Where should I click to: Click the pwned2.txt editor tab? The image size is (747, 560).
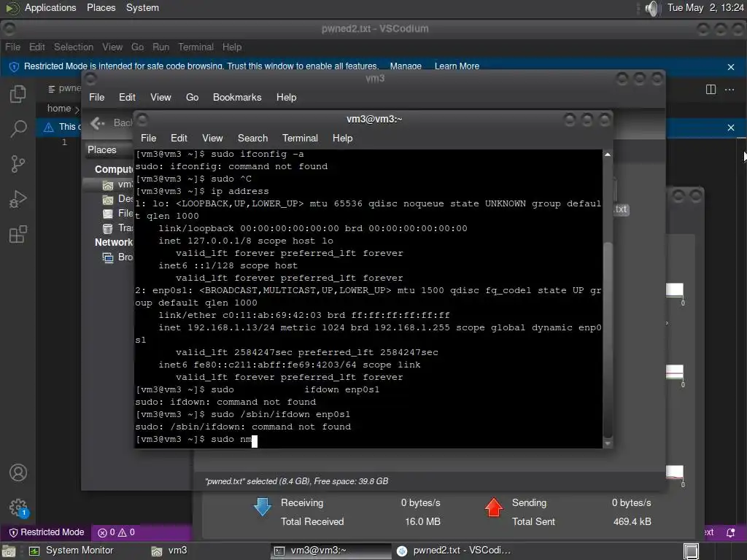tap(65, 88)
